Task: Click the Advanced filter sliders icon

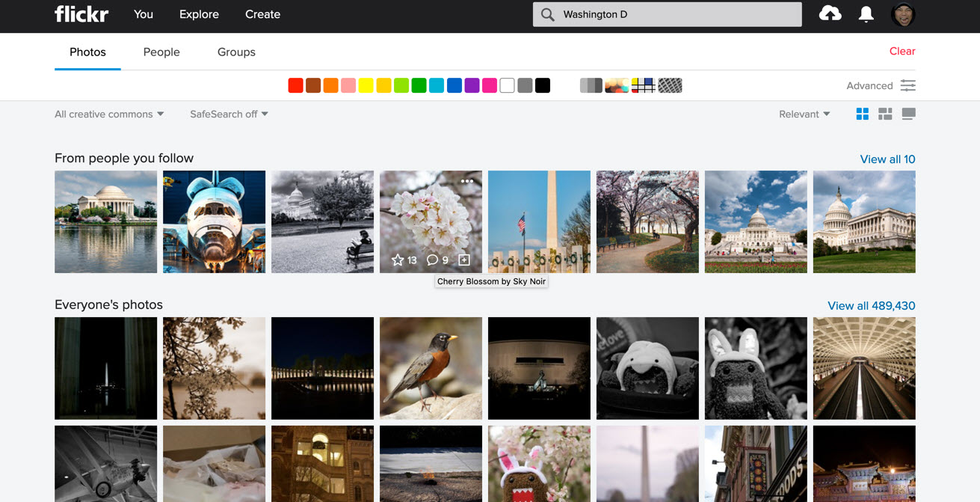Action: pyautogui.click(x=907, y=85)
